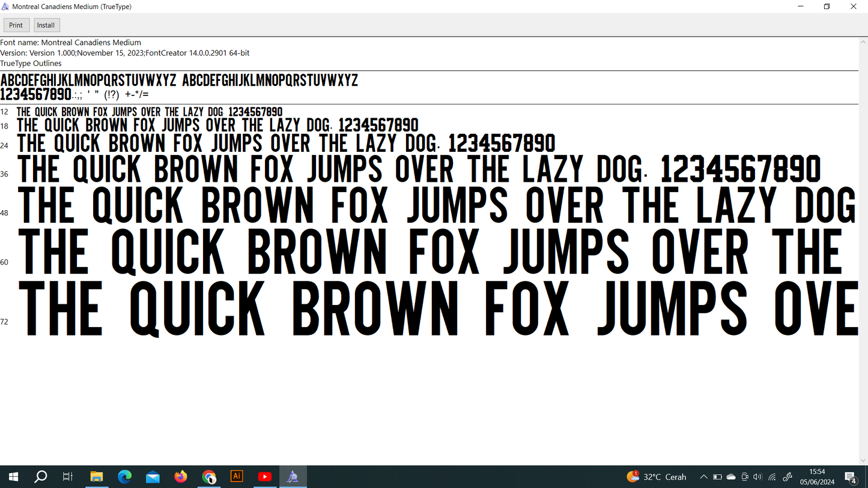868x488 pixels.
Task: Open the speaker volume control
Action: (x=757, y=477)
